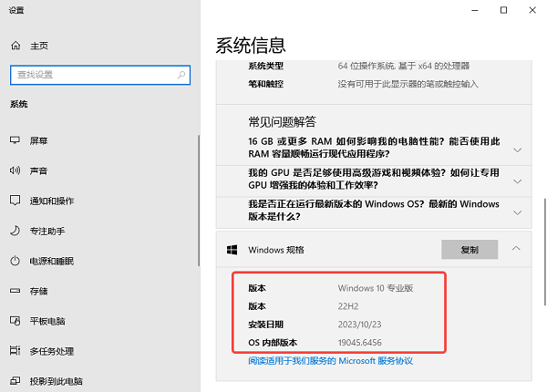Click the Windows 规格 section title

click(276, 250)
